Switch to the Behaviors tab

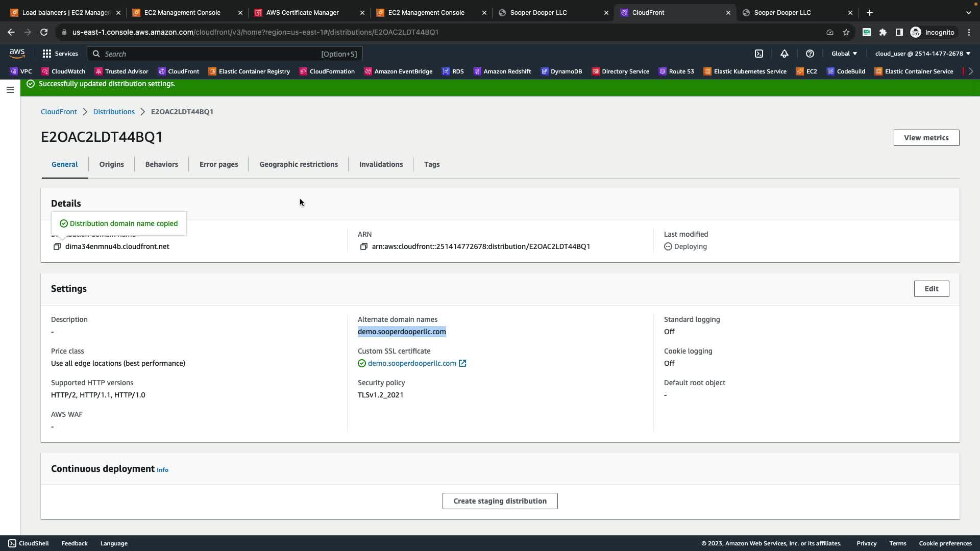pos(161,164)
